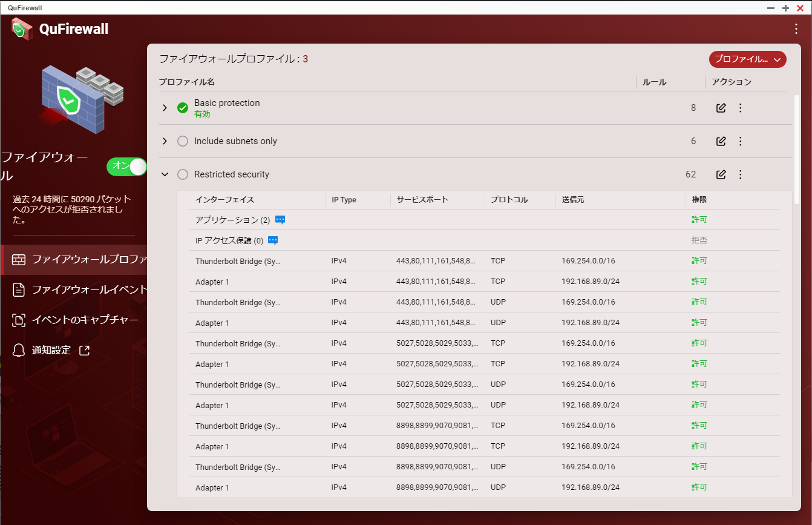This screenshot has width=812, height=525.
Task: Expand the Include subnets only row
Action: click(165, 141)
